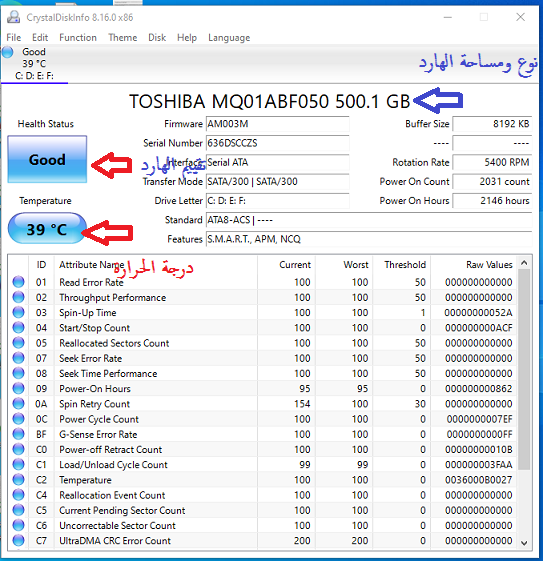Click the status orb for Current Pending Sector Count
543x561 pixels.
[18, 510]
